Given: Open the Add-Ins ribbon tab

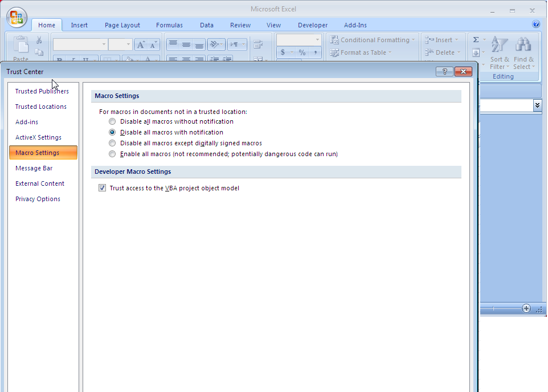Looking at the screenshot, I should [x=355, y=25].
